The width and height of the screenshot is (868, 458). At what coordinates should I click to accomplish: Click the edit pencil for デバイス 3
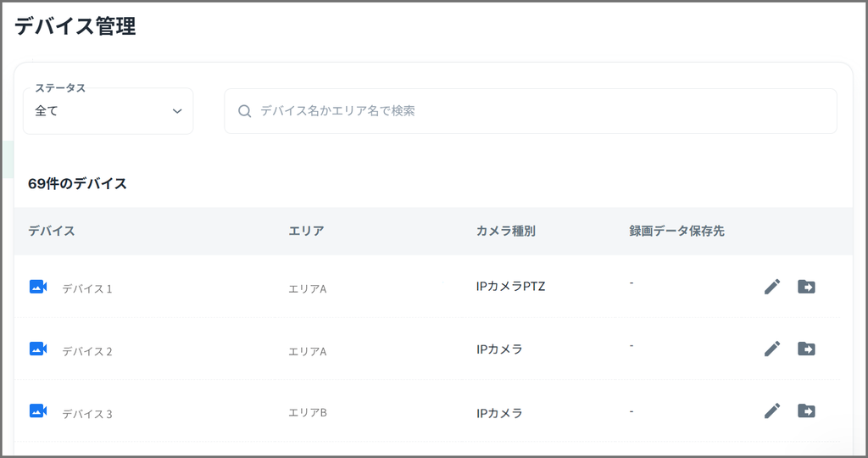pos(771,411)
